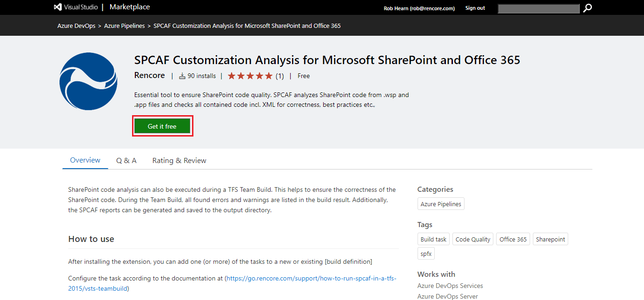Switch to the Q & A tab
This screenshot has height=300, width=644.
coord(126,161)
